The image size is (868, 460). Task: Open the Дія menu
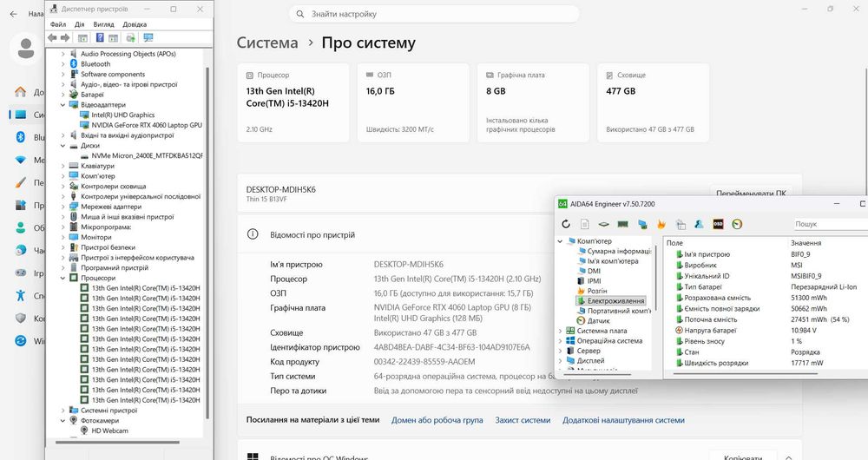[x=80, y=24]
